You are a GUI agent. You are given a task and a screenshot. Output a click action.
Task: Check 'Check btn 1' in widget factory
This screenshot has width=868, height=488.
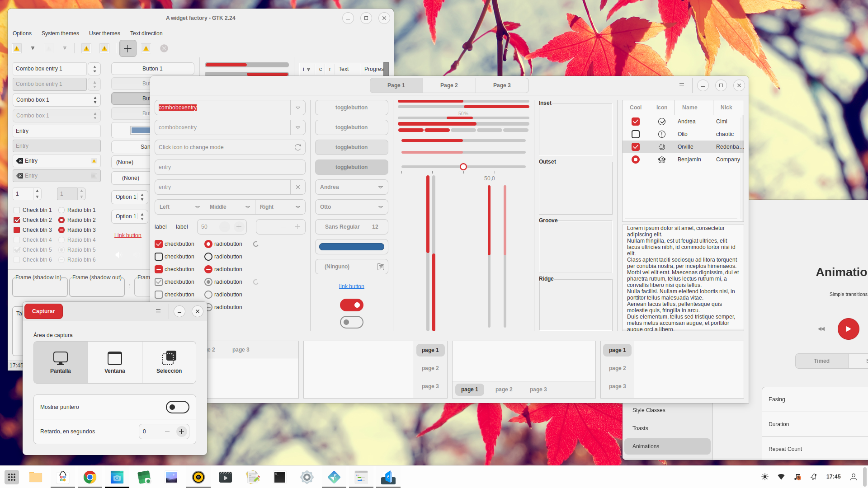(17, 210)
